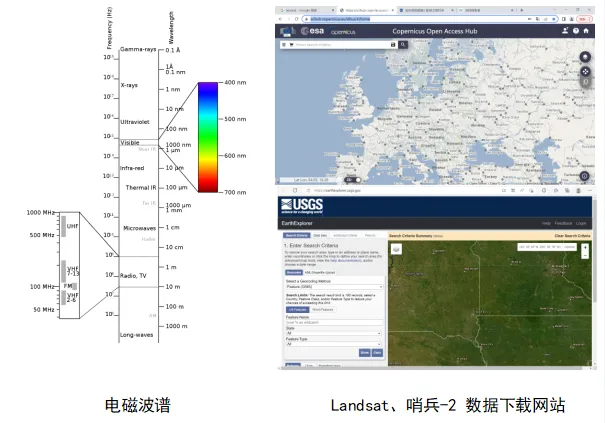
Task: Zoom out on the EarthExplorer map
Action: 585,255
